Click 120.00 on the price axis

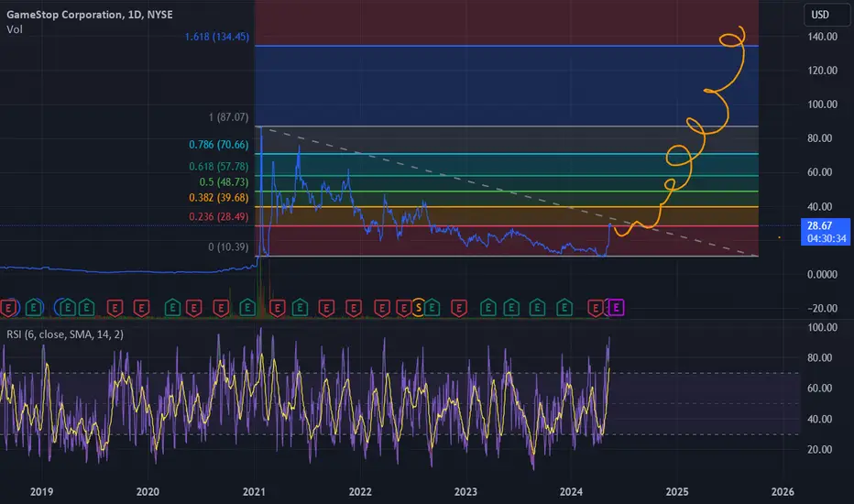point(823,71)
